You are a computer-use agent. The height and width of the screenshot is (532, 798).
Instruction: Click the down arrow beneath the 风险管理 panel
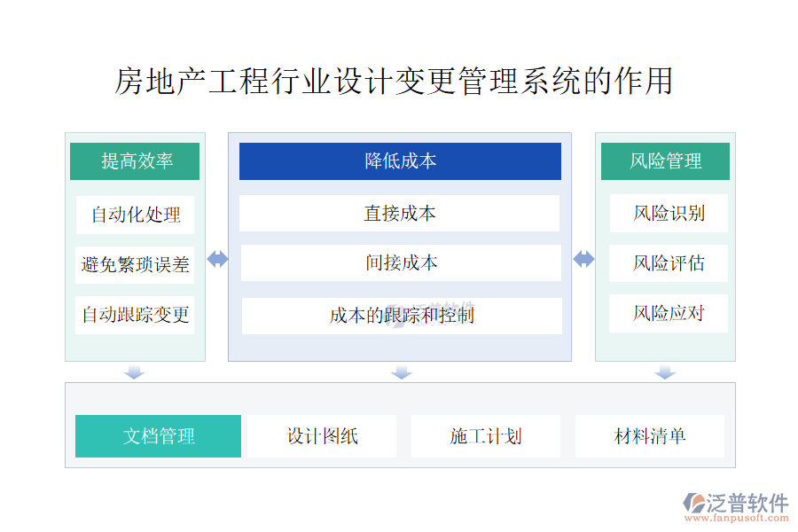click(x=665, y=372)
